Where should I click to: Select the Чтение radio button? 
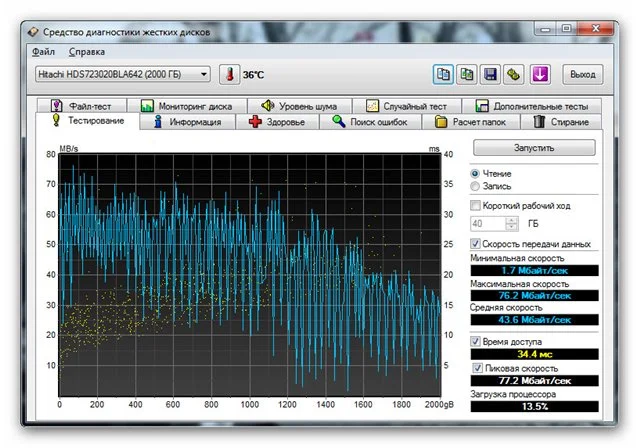[475, 173]
